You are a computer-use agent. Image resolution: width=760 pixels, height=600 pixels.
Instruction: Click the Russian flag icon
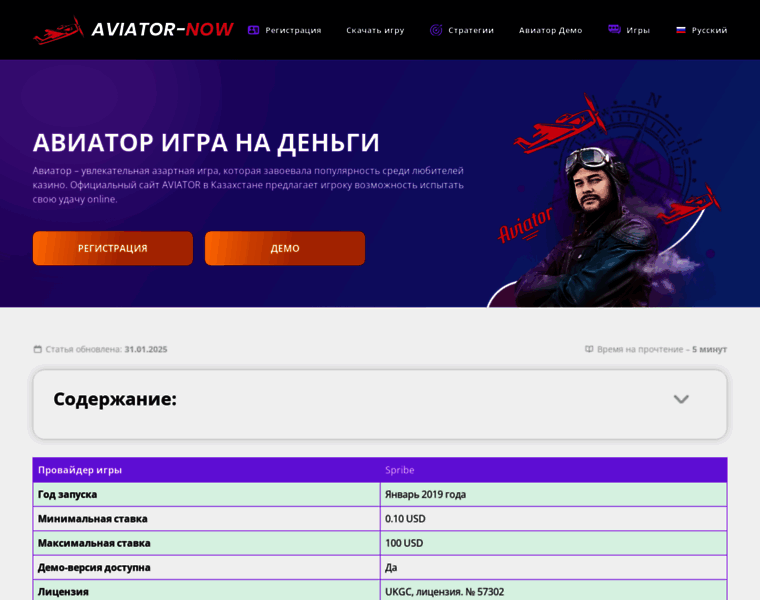tap(681, 30)
